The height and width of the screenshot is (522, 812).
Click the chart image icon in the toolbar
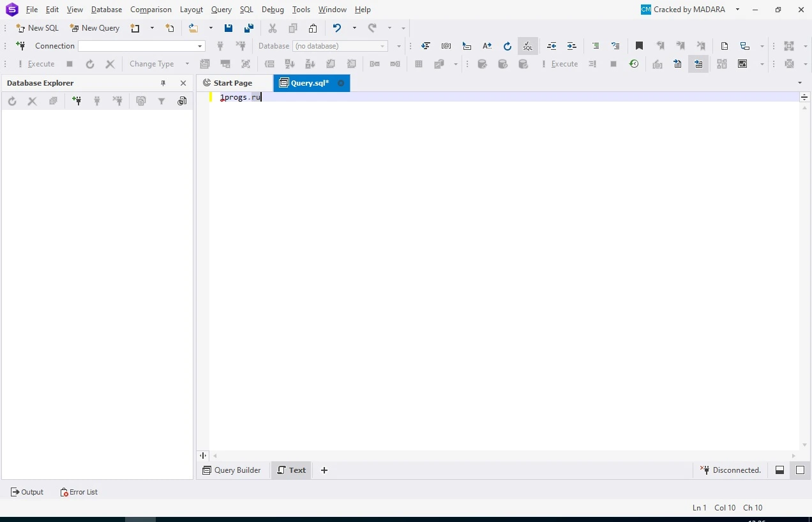click(x=742, y=64)
